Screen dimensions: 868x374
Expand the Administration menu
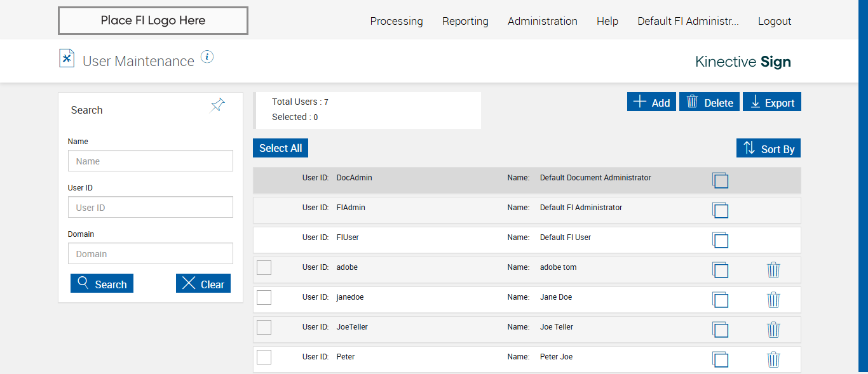(542, 21)
